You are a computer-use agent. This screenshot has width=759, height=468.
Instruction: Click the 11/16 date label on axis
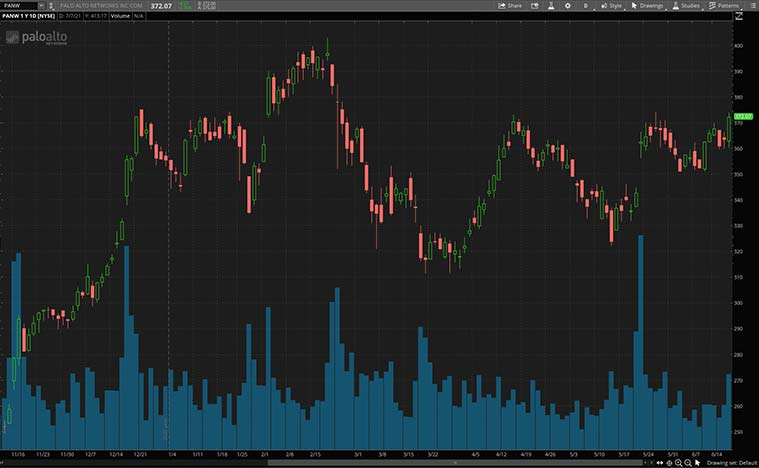click(x=18, y=454)
